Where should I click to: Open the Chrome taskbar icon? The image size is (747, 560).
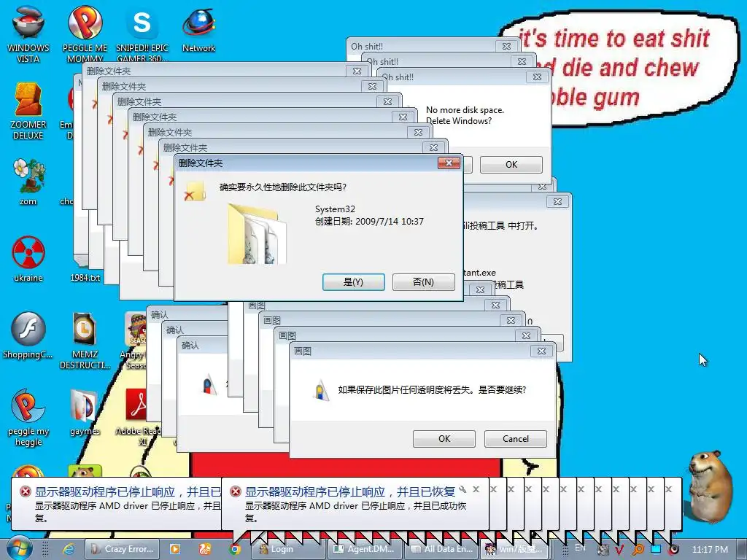point(234,549)
